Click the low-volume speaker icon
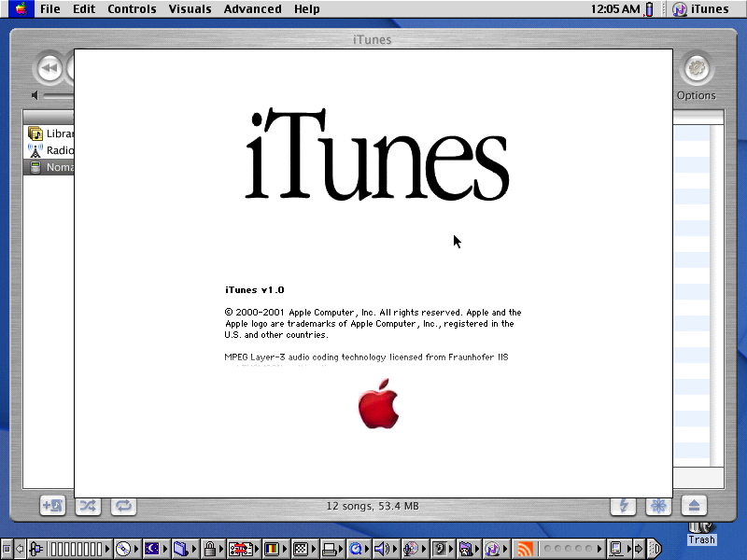The image size is (747, 560). 35,96
